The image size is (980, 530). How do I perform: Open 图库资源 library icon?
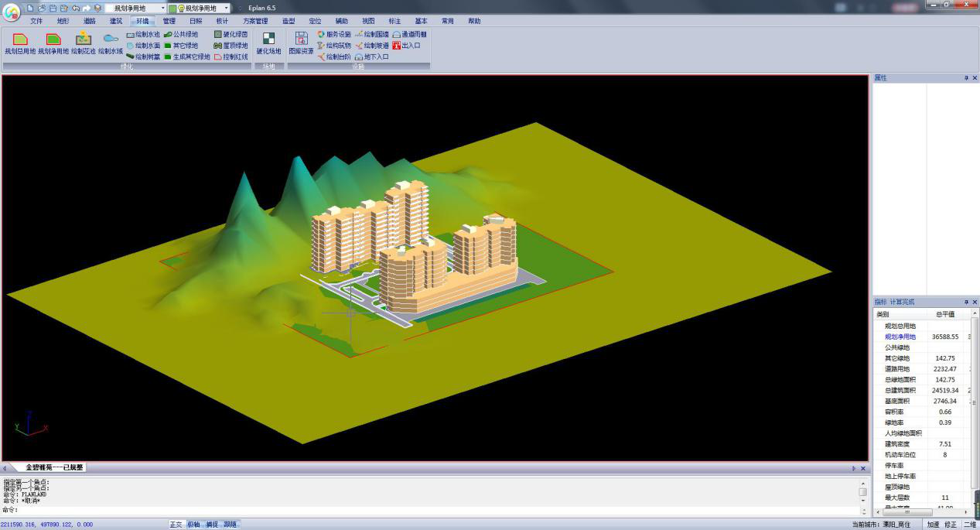[301, 40]
